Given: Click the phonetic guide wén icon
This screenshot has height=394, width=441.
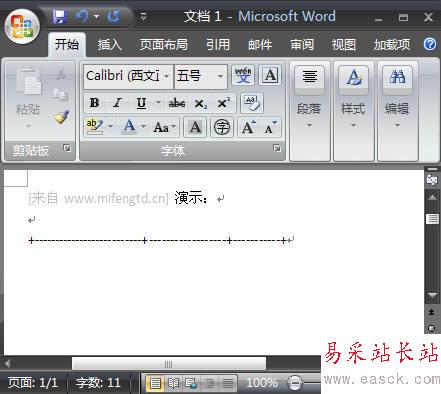Looking at the screenshot, I should pyautogui.click(x=243, y=75).
